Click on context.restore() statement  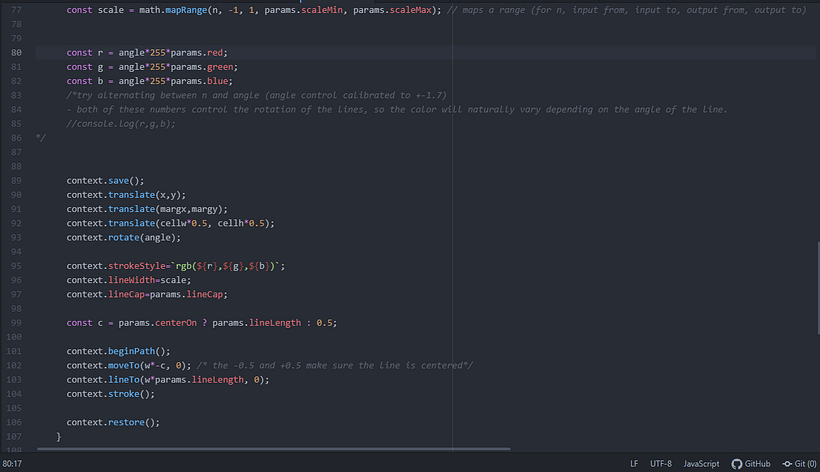113,422
